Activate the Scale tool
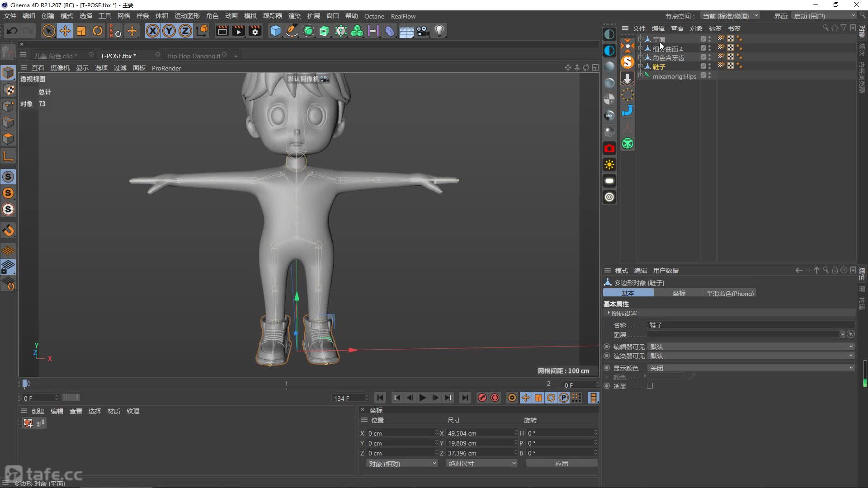The image size is (868, 488). tap(81, 31)
